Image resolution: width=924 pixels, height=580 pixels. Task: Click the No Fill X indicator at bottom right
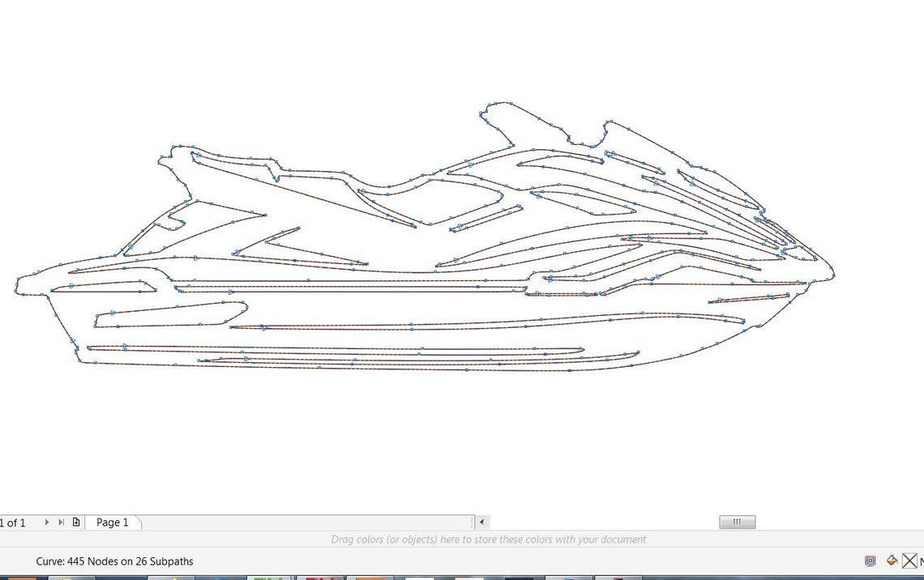click(911, 561)
